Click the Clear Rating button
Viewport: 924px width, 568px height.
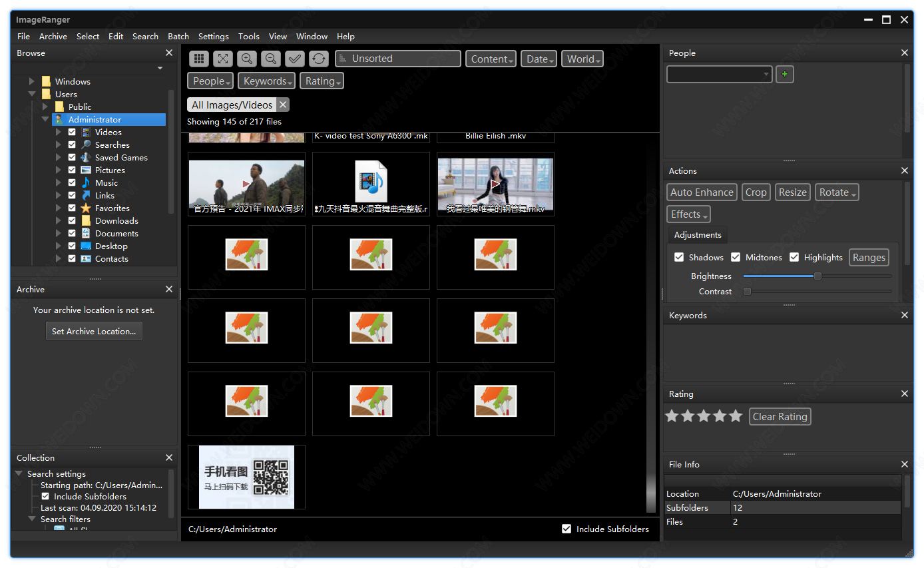780,416
